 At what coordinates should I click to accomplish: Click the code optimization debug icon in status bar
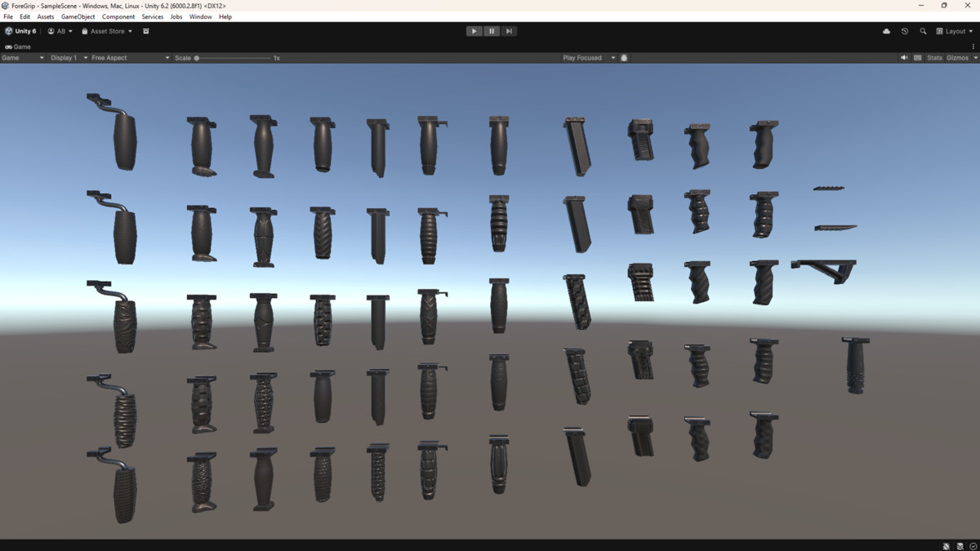click(946, 545)
